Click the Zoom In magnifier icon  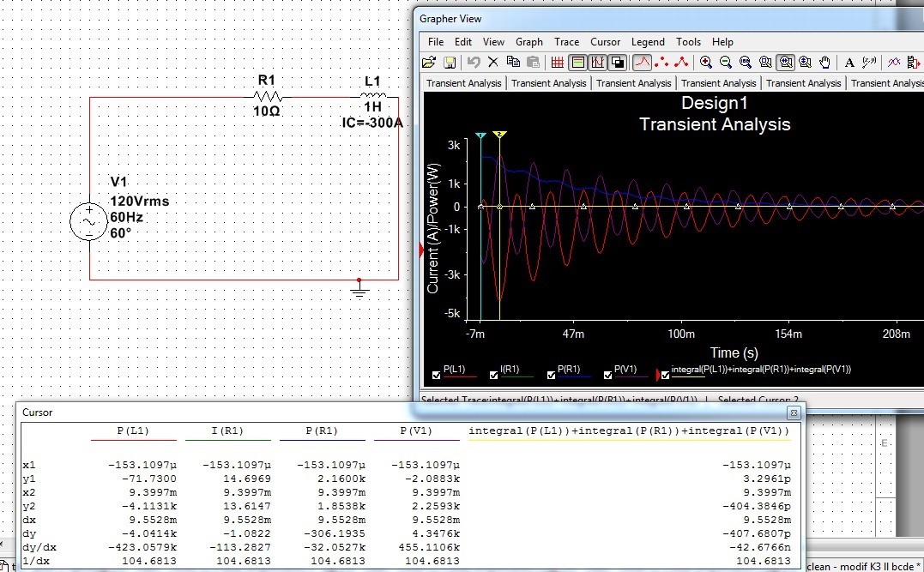pos(706,62)
